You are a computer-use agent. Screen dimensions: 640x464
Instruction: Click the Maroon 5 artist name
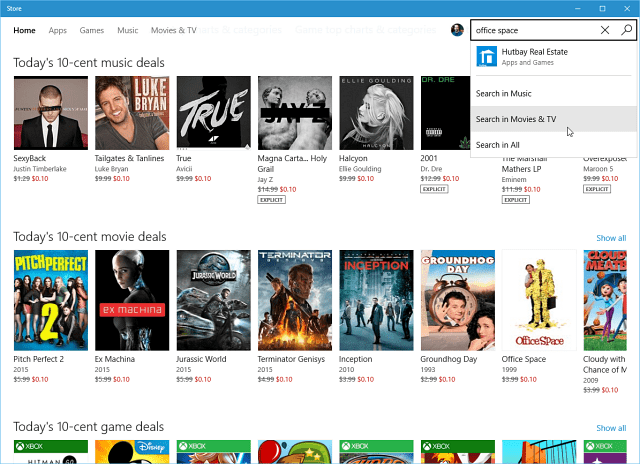(x=598, y=169)
